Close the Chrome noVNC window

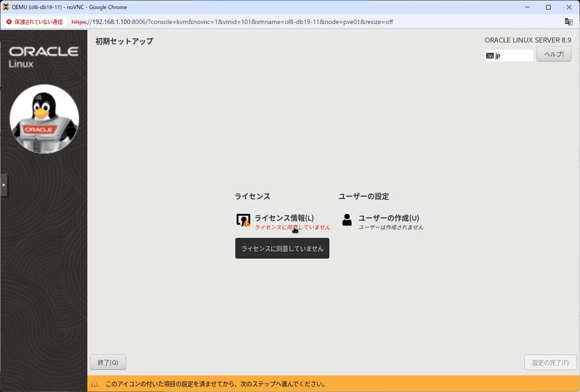pyautogui.click(x=569, y=7)
